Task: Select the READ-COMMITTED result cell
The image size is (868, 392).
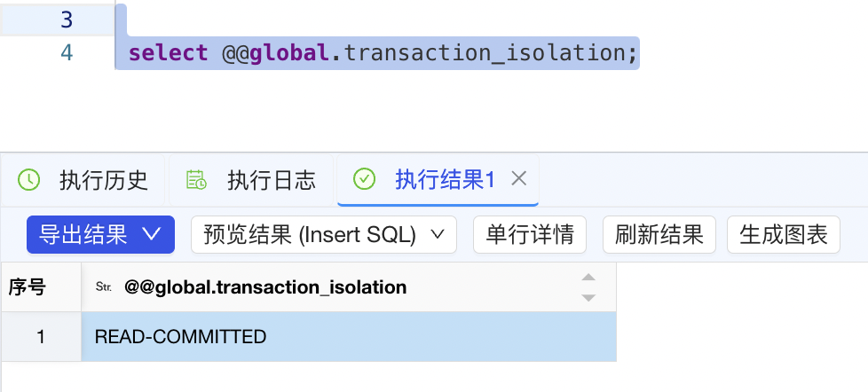Action: [348, 337]
